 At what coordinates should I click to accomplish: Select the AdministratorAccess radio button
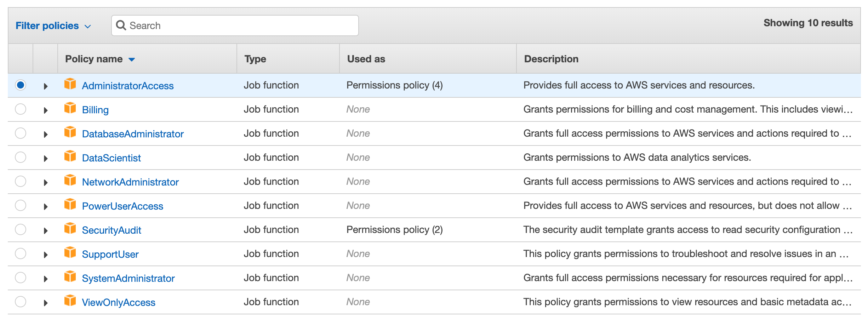point(21,85)
